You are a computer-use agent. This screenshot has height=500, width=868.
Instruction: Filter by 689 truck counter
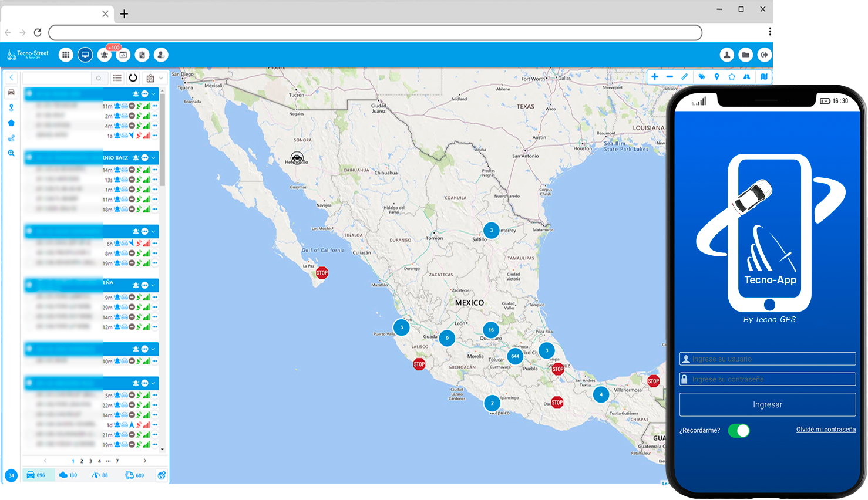pyautogui.click(x=134, y=475)
